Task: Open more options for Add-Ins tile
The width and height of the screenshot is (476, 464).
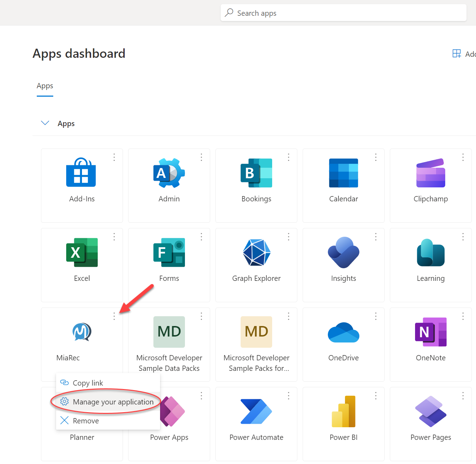Action: (114, 157)
